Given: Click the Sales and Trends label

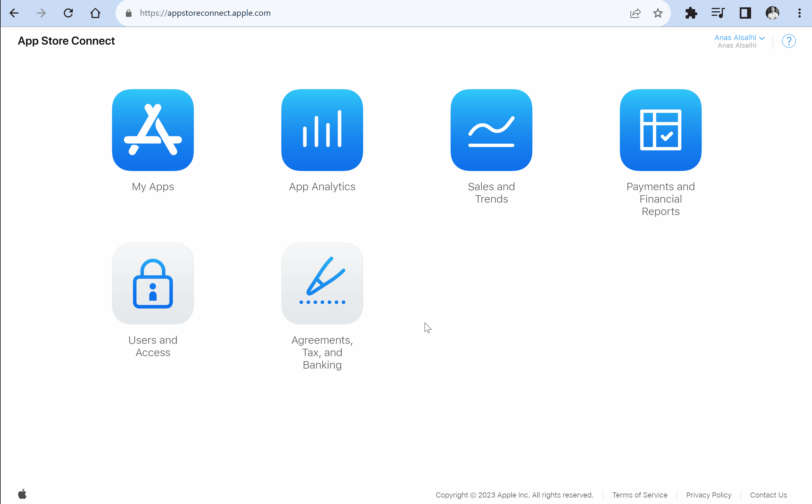Looking at the screenshot, I should click(x=491, y=193).
